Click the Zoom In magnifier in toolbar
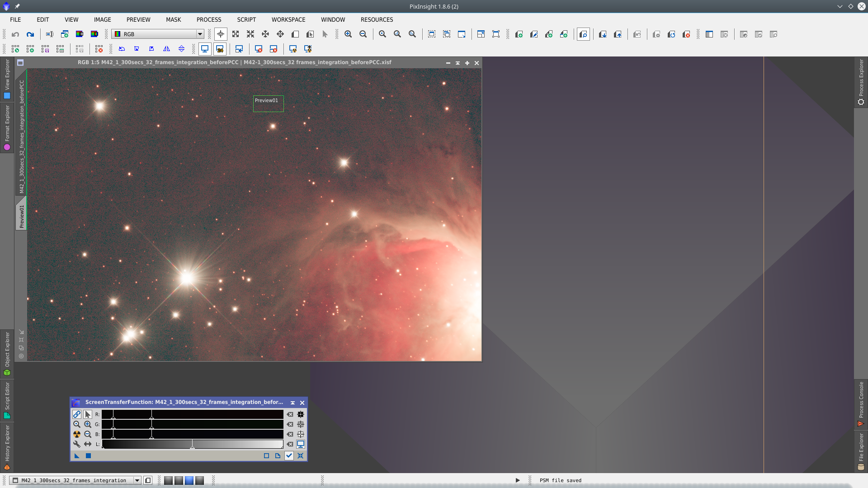 [348, 34]
